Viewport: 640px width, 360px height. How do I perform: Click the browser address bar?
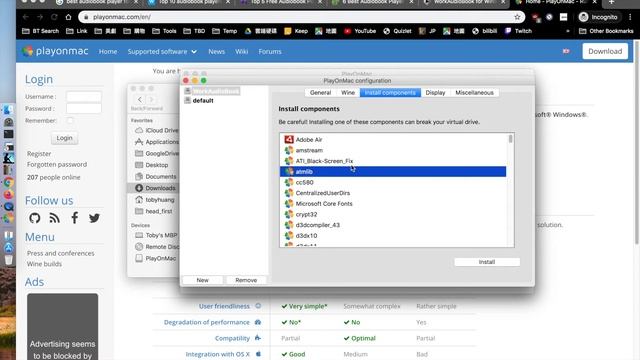click(x=300, y=17)
